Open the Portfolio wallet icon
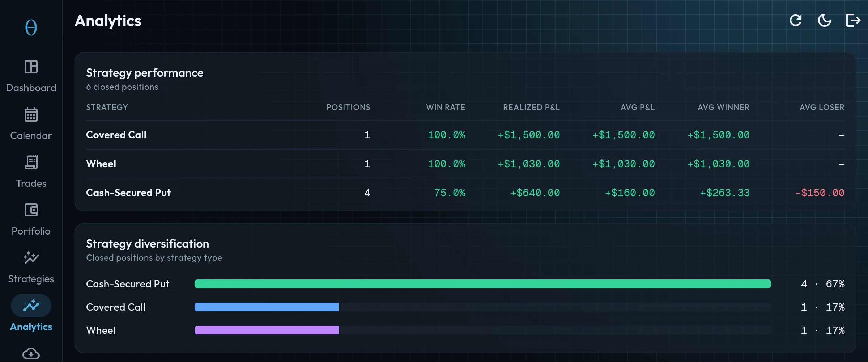 click(31, 210)
